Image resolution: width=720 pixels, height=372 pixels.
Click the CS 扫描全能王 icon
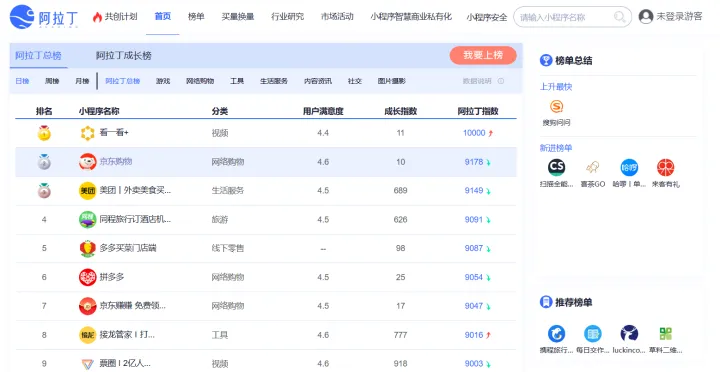557,167
